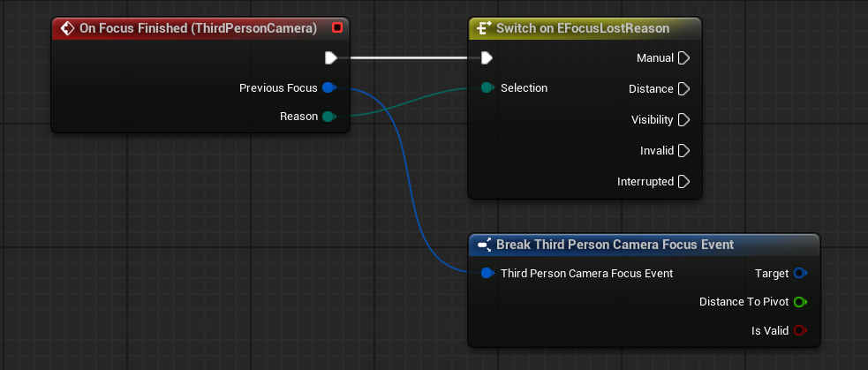The height and width of the screenshot is (370, 868).
Task: Click the On Focus Finished execution output pin
Action: [x=330, y=58]
